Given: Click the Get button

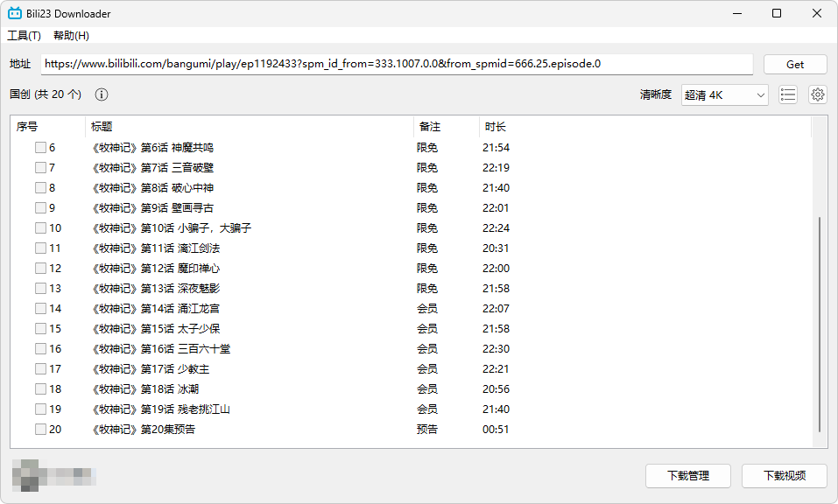Looking at the screenshot, I should (794, 63).
